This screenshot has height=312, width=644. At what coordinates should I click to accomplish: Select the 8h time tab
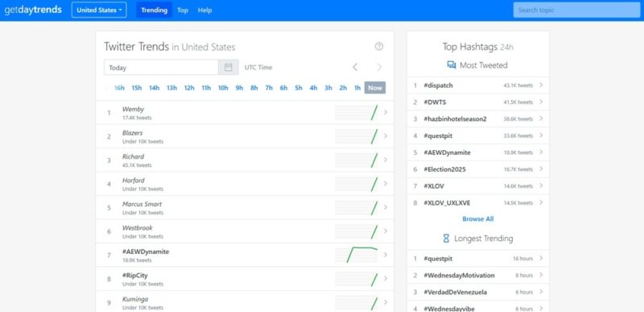point(254,88)
